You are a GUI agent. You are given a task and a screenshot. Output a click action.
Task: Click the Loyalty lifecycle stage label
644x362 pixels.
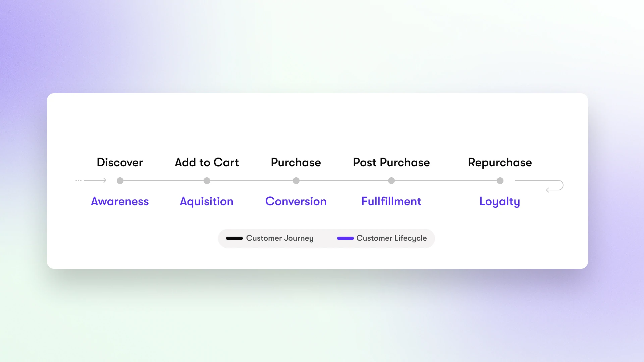(x=499, y=201)
